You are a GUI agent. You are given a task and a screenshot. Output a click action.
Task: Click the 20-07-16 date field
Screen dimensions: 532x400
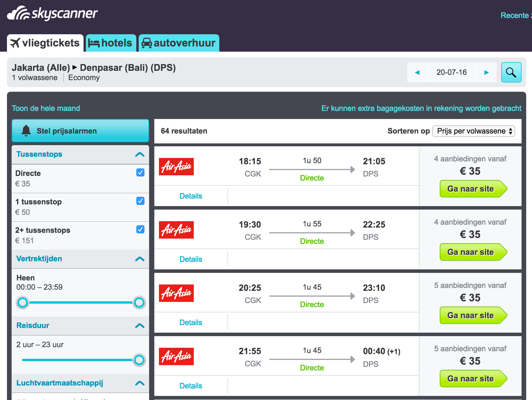coord(452,72)
